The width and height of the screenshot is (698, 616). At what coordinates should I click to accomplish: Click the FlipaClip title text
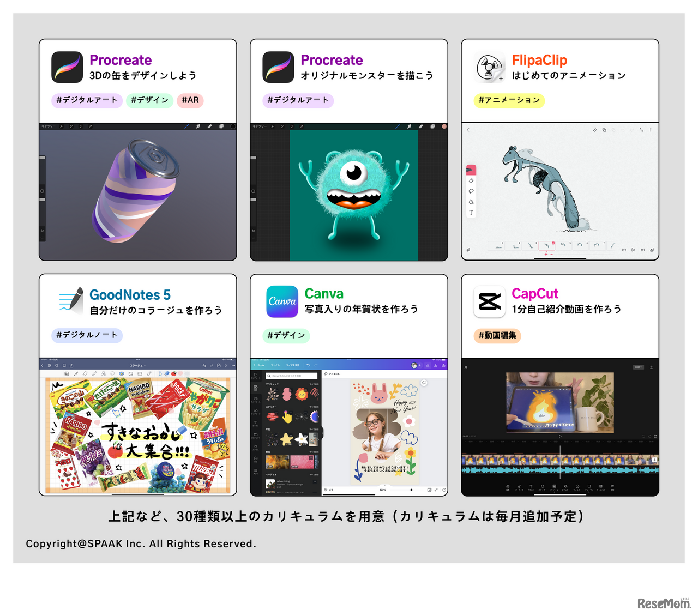[539, 60]
